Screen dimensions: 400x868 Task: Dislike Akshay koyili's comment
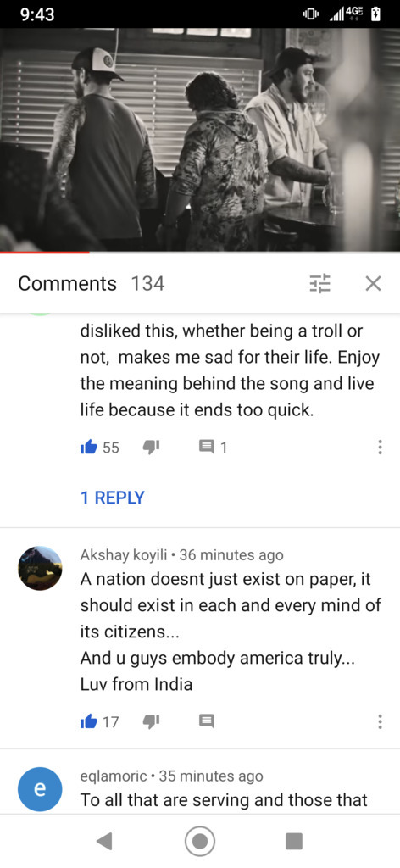coord(151,721)
